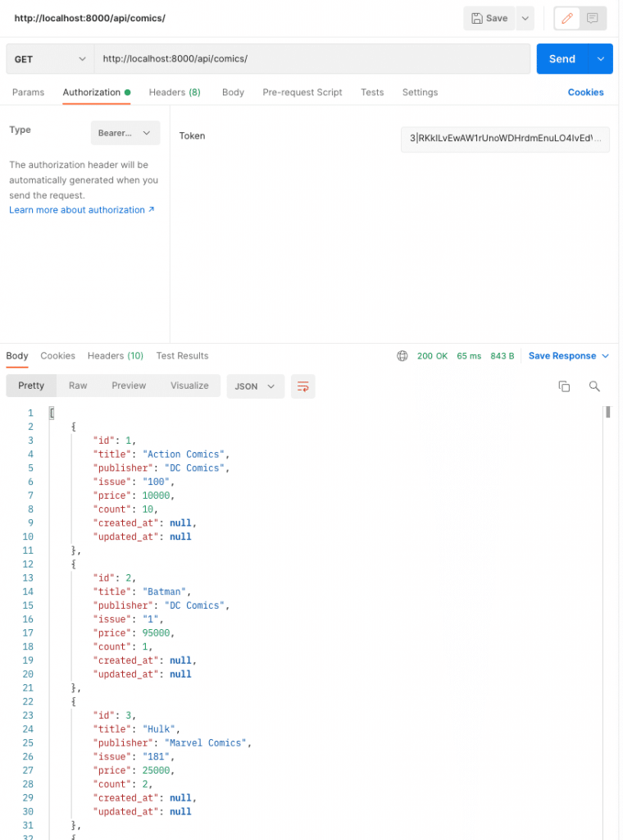The image size is (623, 840).
Task: Click the Cookies link
Action: (x=585, y=93)
